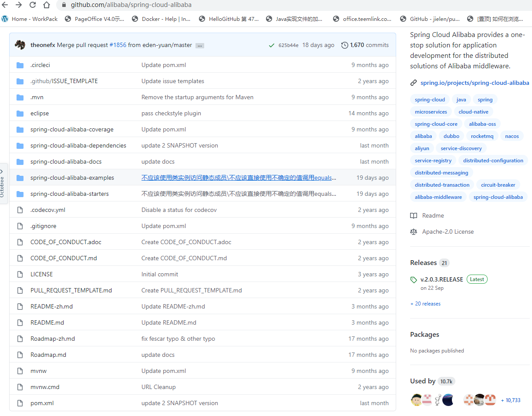Viewport: 532px width, 416px height.
Task: Open 'URL Cleanup' commit message
Action: coord(158,387)
